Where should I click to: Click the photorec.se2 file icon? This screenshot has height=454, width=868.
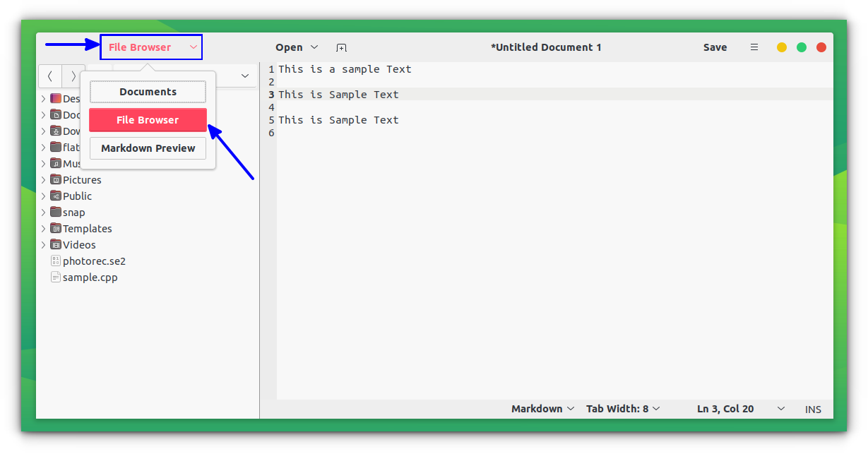tap(55, 261)
